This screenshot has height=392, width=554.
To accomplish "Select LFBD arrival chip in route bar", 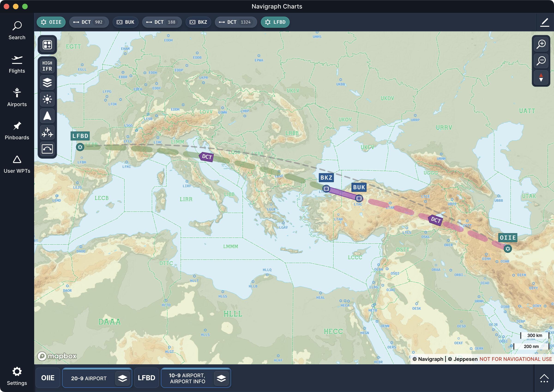I will click(x=275, y=22).
